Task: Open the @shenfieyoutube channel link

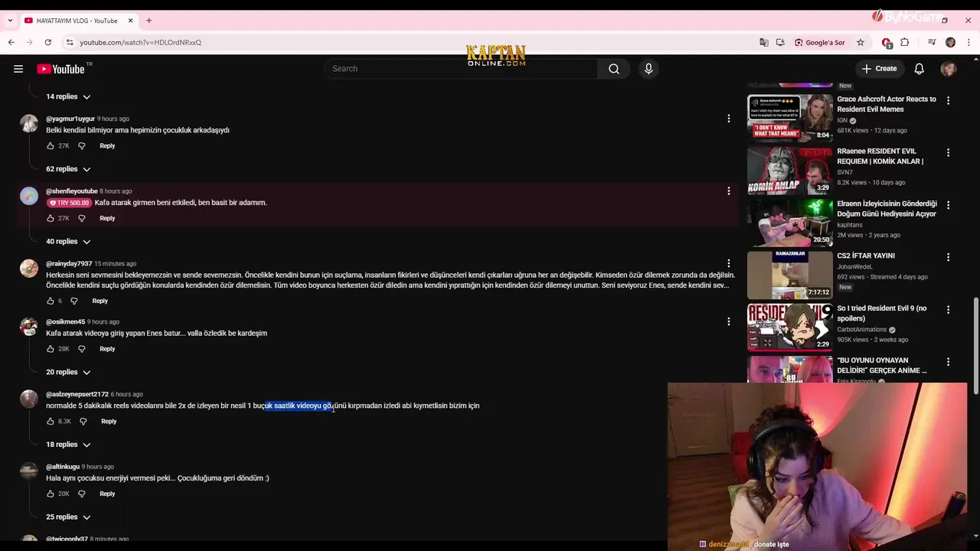Action: pyautogui.click(x=71, y=191)
